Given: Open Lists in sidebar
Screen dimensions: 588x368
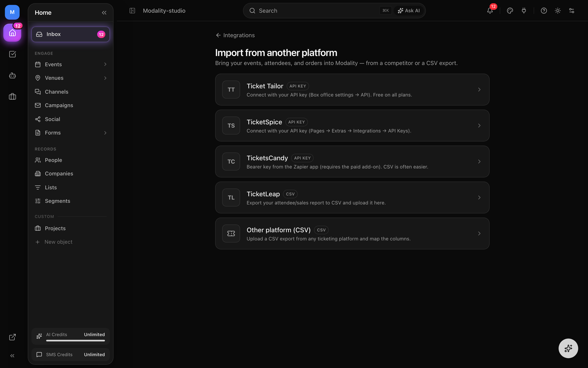Looking at the screenshot, I should [71, 187].
